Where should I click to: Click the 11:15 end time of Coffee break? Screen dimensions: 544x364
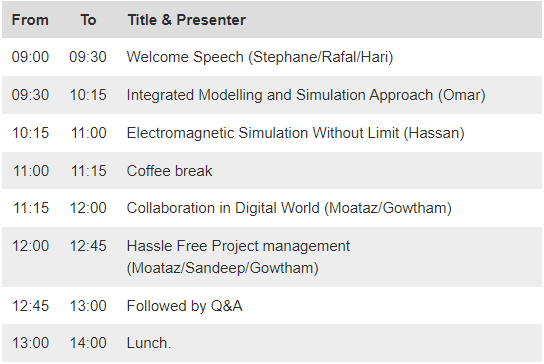point(88,171)
